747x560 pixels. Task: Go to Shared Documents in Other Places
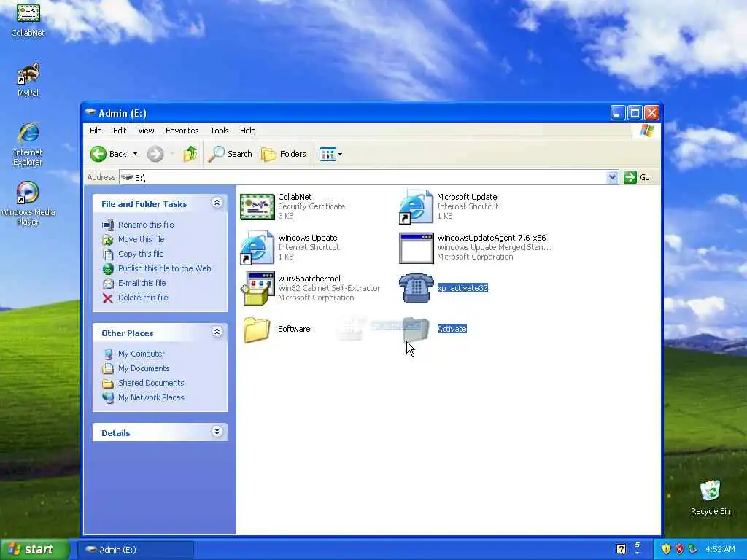pos(151,383)
